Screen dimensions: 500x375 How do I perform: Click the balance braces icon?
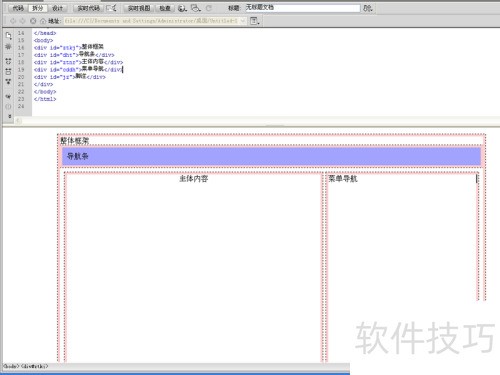coord(8,106)
